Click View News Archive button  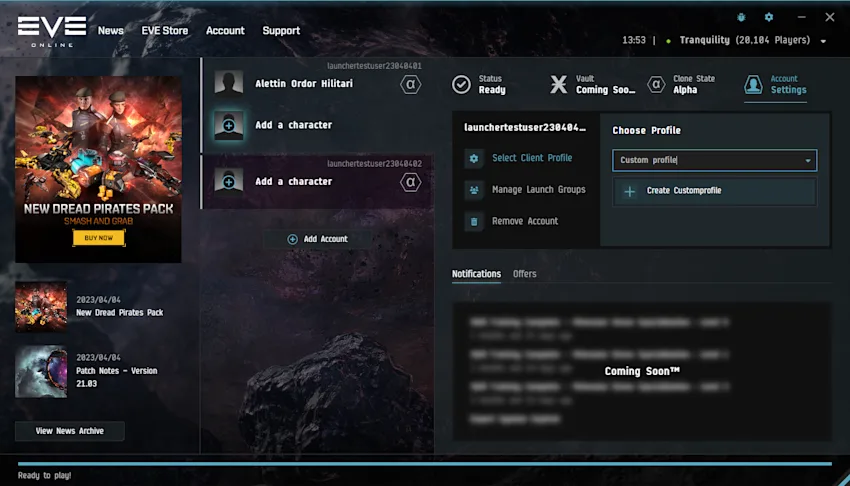(x=69, y=431)
